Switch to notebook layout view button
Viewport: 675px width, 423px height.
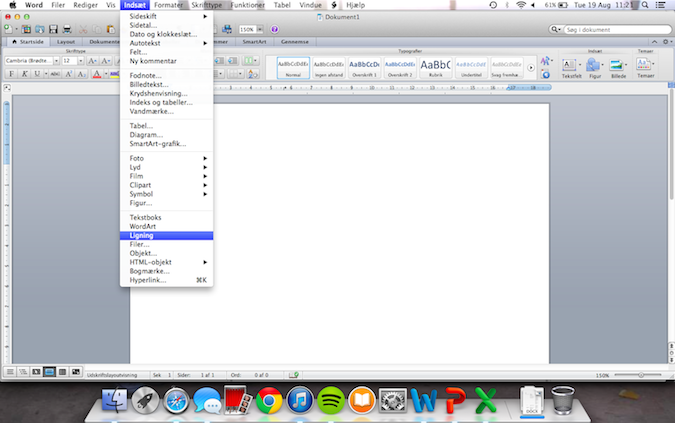(x=62, y=372)
